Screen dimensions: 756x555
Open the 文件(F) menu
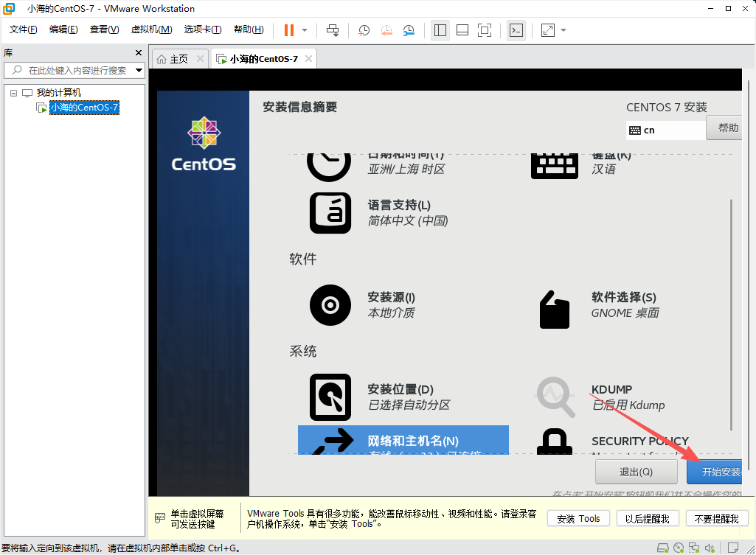[23, 29]
